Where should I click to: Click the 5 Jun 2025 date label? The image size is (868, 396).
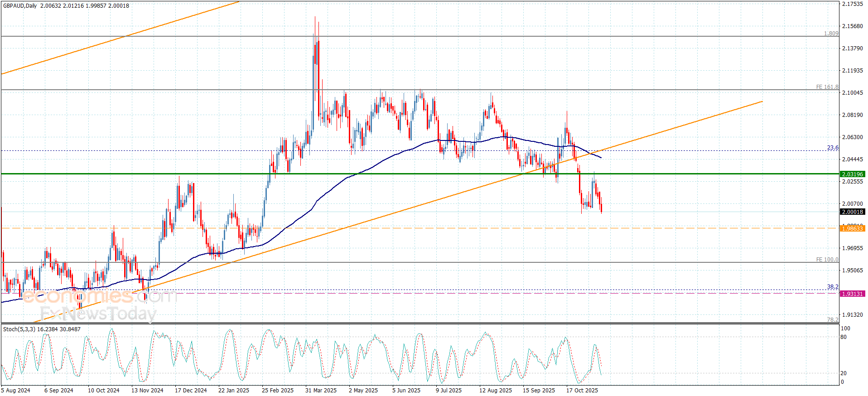tap(406, 391)
